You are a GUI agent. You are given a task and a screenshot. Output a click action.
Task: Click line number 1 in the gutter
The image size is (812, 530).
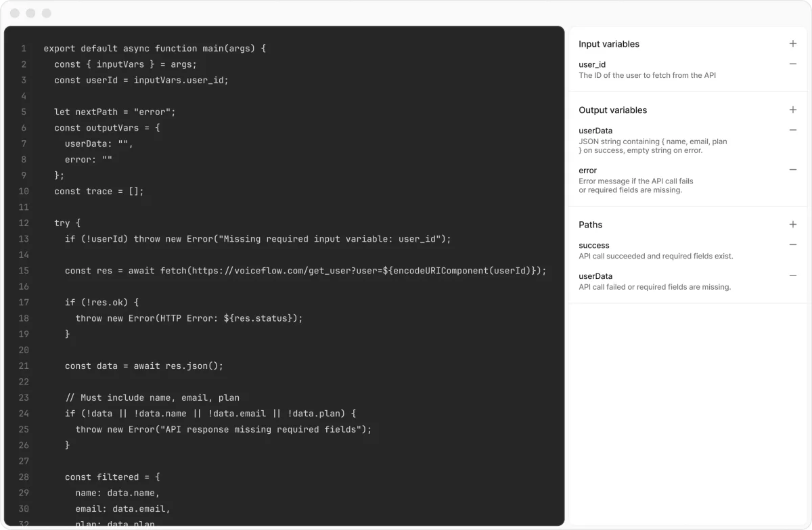pyautogui.click(x=24, y=48)
